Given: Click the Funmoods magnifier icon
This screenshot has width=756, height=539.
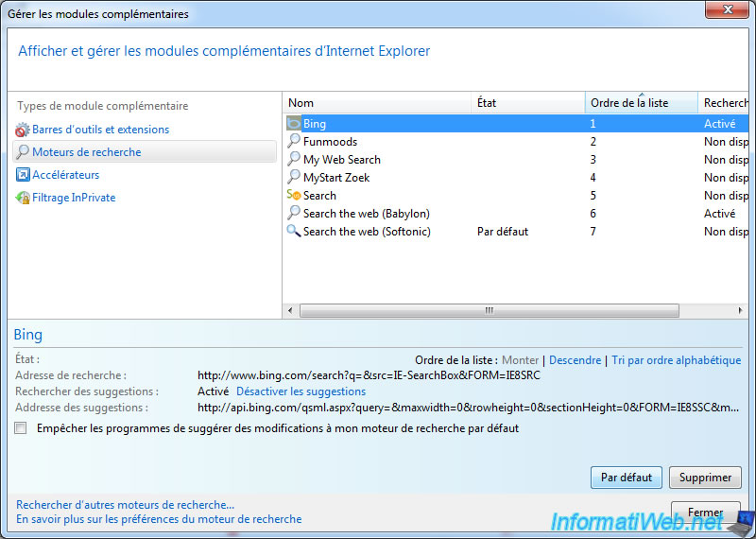Looking at the screenshot, I should [294, 141].
